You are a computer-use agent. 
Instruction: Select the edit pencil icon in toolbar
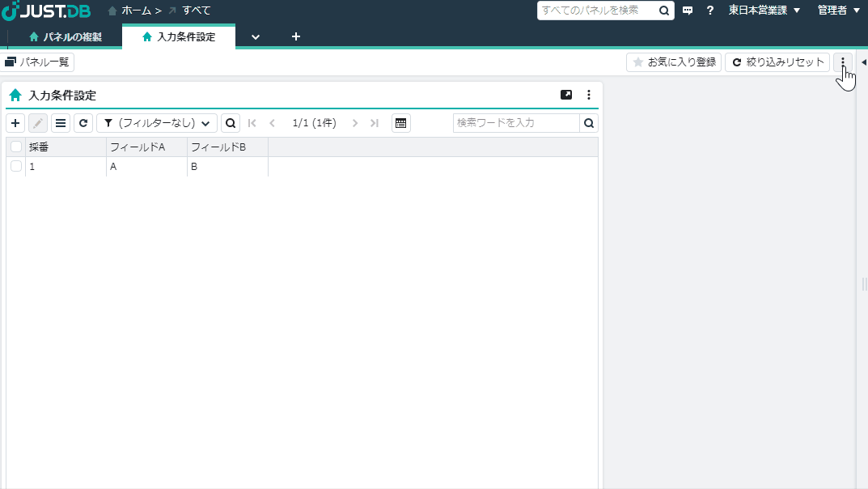[x=38, y=123]
